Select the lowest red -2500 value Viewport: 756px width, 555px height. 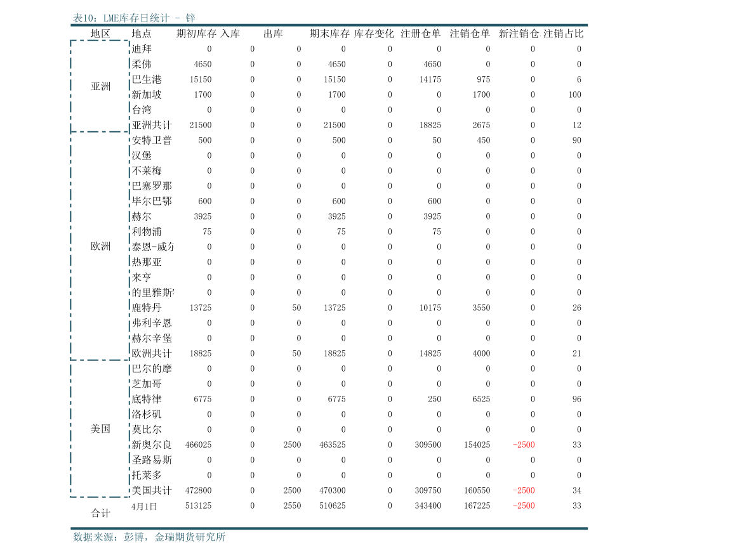tap(524, 506)
